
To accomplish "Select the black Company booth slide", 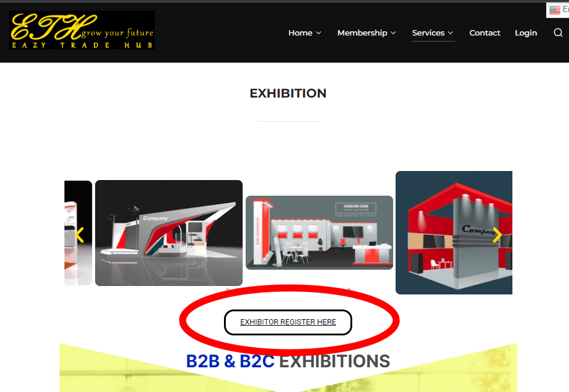I will tap(169, 233).
